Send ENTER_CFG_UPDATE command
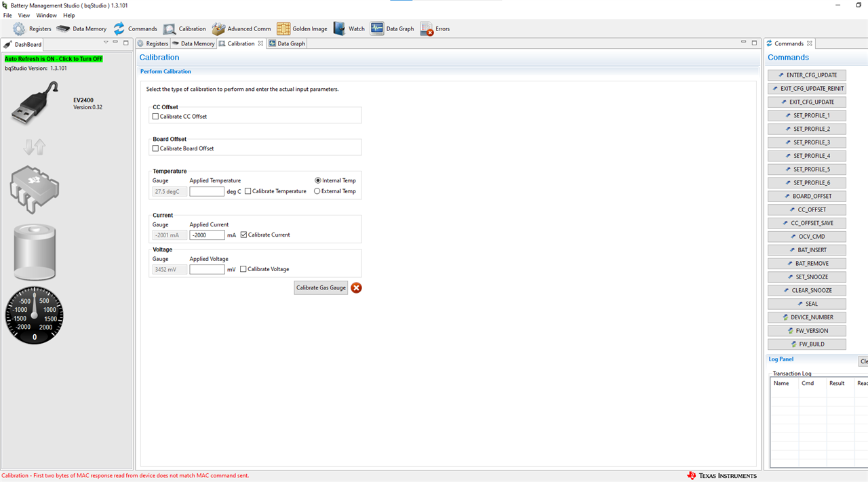Screen dimensions: 868x482 (807, 75)
